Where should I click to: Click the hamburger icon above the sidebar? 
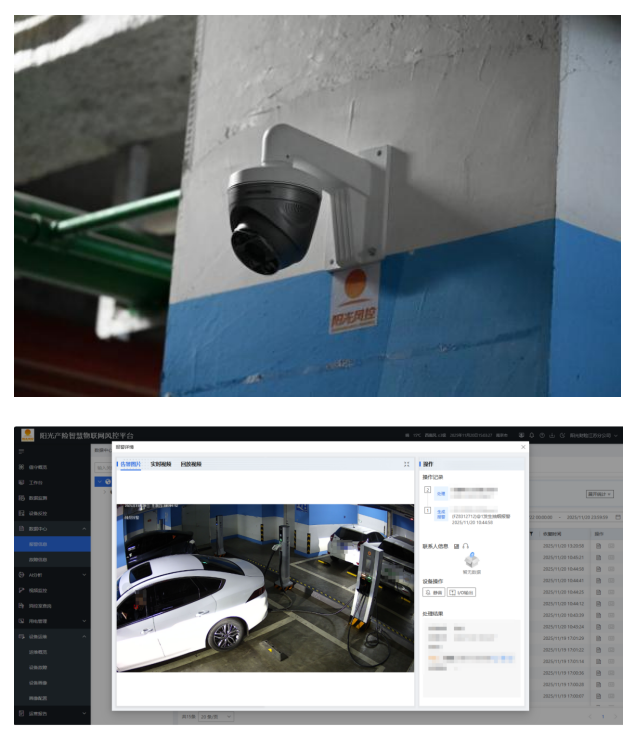[x=21, y=453]
